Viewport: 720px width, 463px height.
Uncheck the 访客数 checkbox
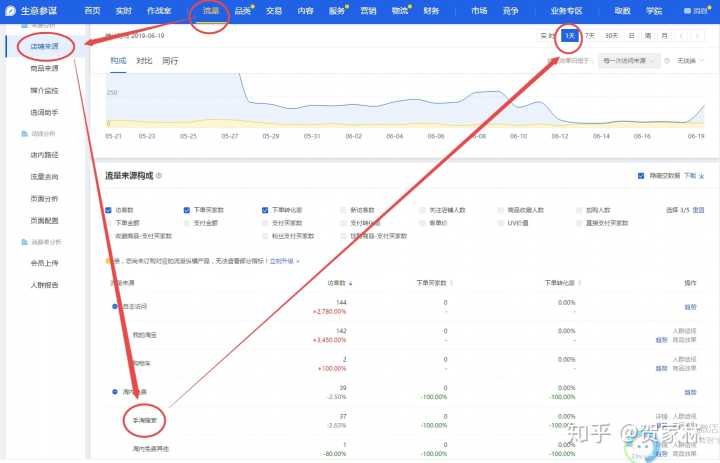[108, 210]
